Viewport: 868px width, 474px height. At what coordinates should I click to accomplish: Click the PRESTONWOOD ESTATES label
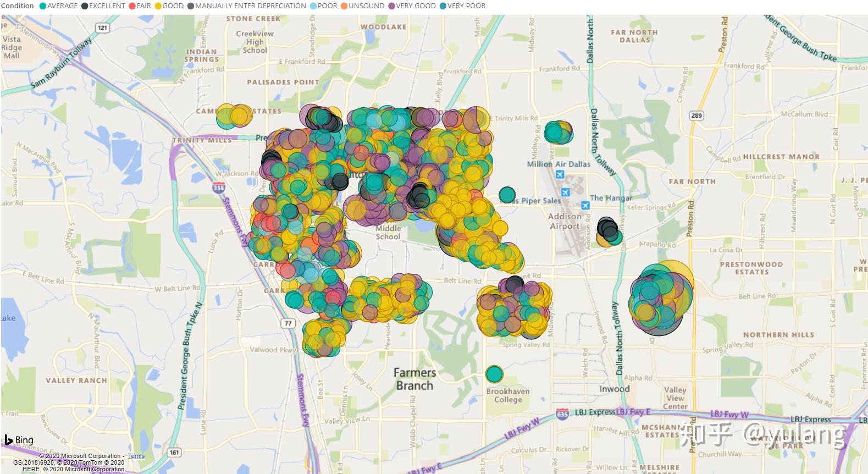(x=751, y=268)
